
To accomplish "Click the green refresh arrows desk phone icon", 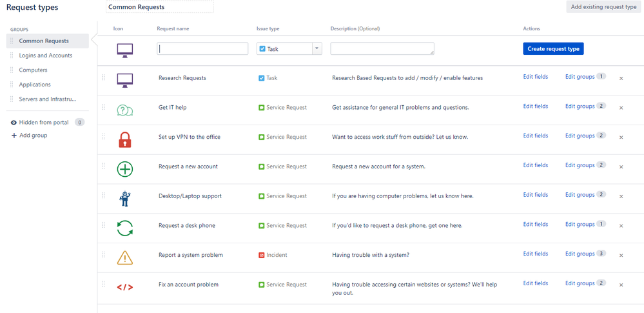I will point(125,228).
